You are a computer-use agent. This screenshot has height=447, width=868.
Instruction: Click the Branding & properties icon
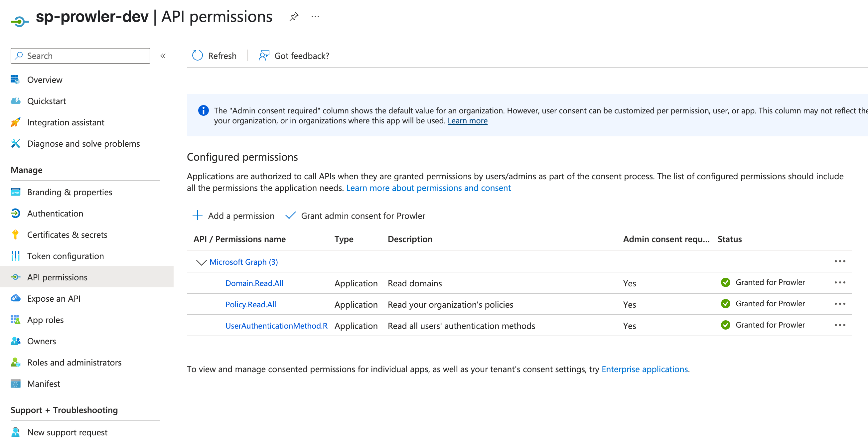tap(15, 192)
